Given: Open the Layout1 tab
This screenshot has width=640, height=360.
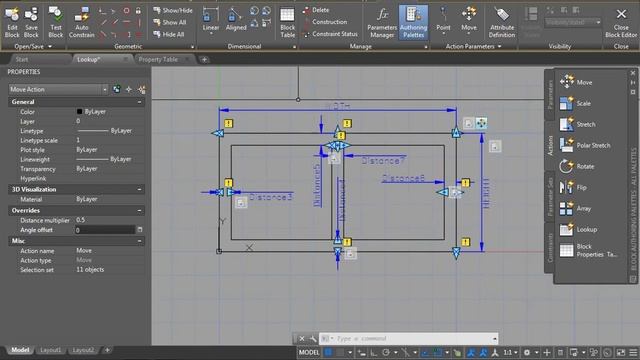Looking at the screenshot, I should click(x=51, y=350).
